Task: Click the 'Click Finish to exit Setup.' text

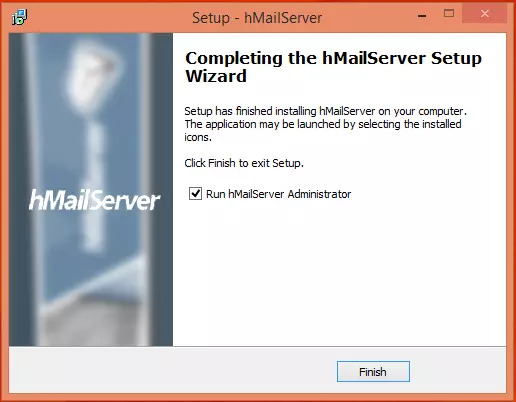Action: (x=244, y=163)
